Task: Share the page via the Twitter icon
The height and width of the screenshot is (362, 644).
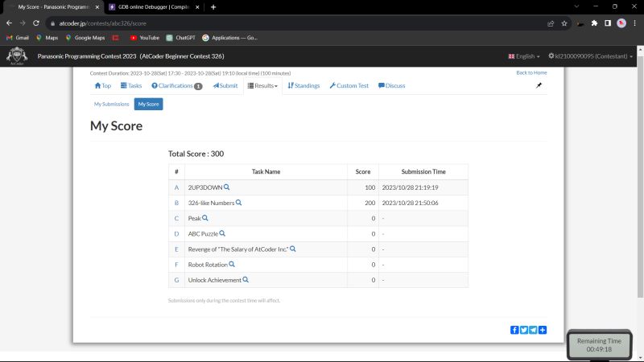Action: pos(524,330)
